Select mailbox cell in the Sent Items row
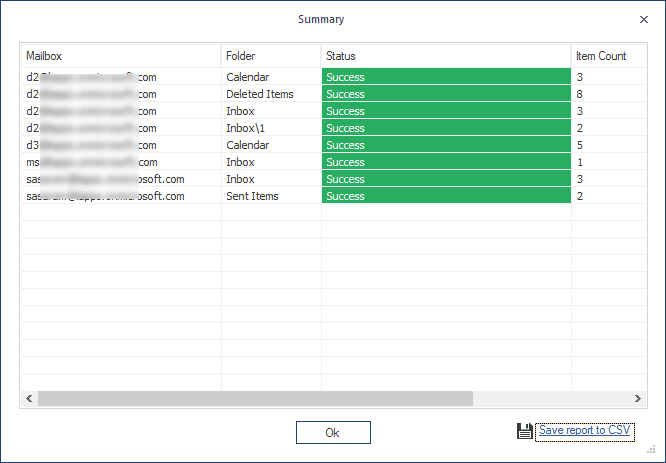The height and width of the screenshot is (463, 666). tap(121, 196)
